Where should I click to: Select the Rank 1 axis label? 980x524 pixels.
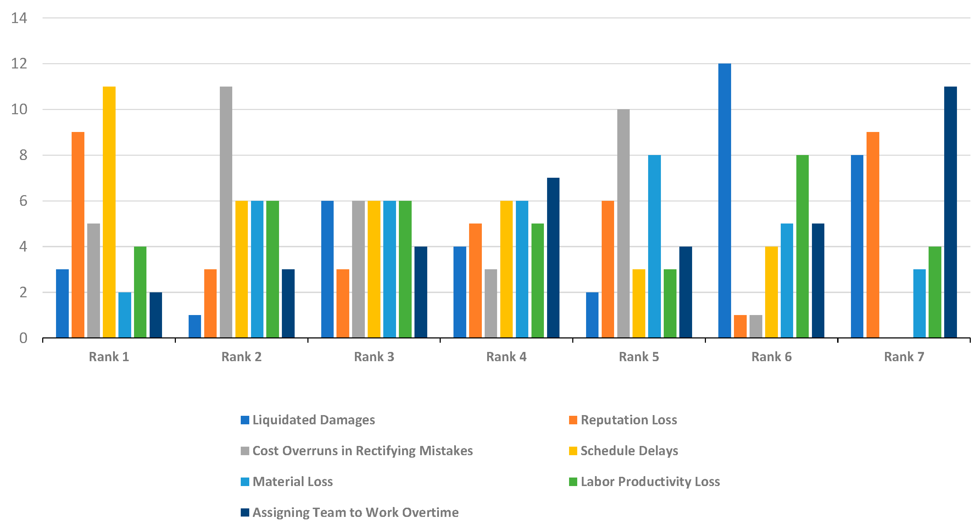pyautogui.click(x=109, y=357)
